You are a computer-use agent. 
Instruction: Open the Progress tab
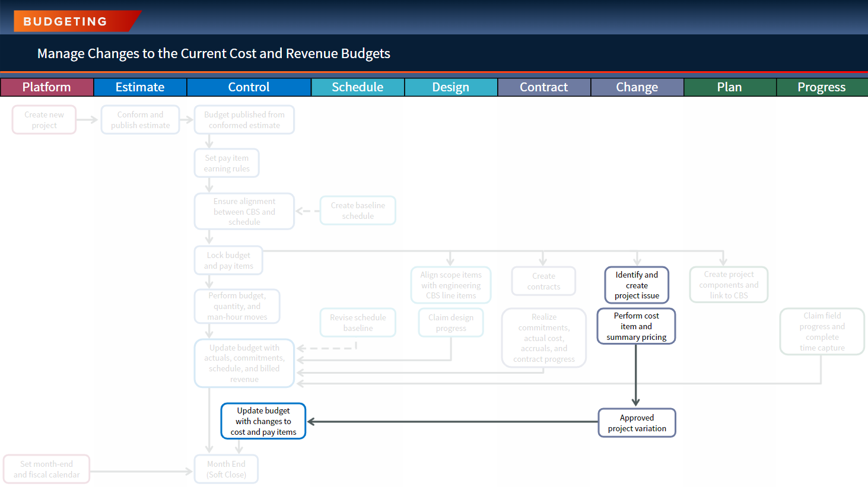[x=822, y=87]
